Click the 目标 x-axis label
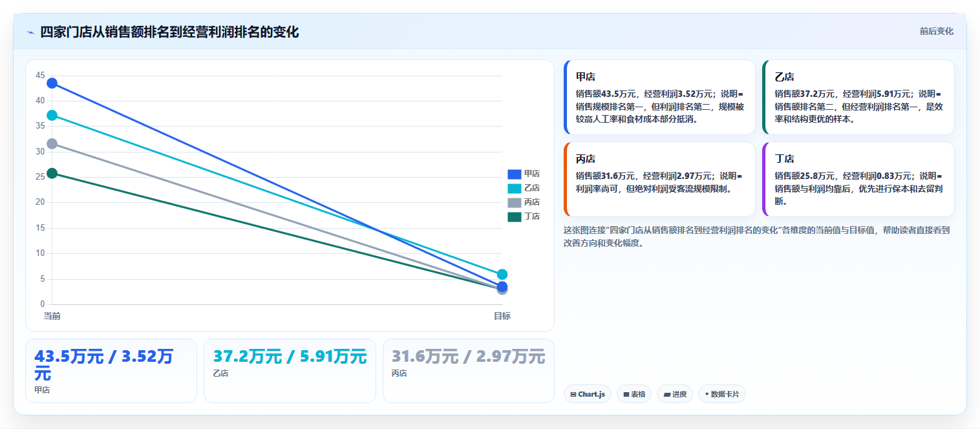Image resolution: width=980 pixels, height=429 pixels. 502,316
